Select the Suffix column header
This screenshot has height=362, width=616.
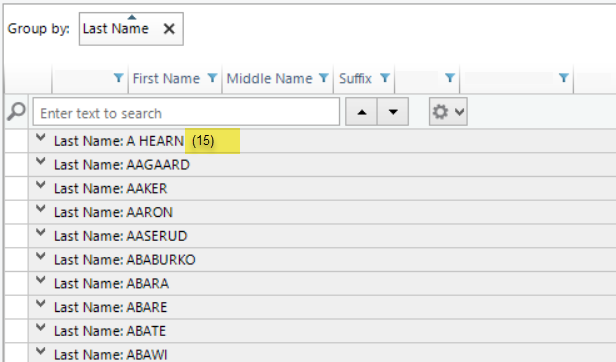click(x=355, y=79)
